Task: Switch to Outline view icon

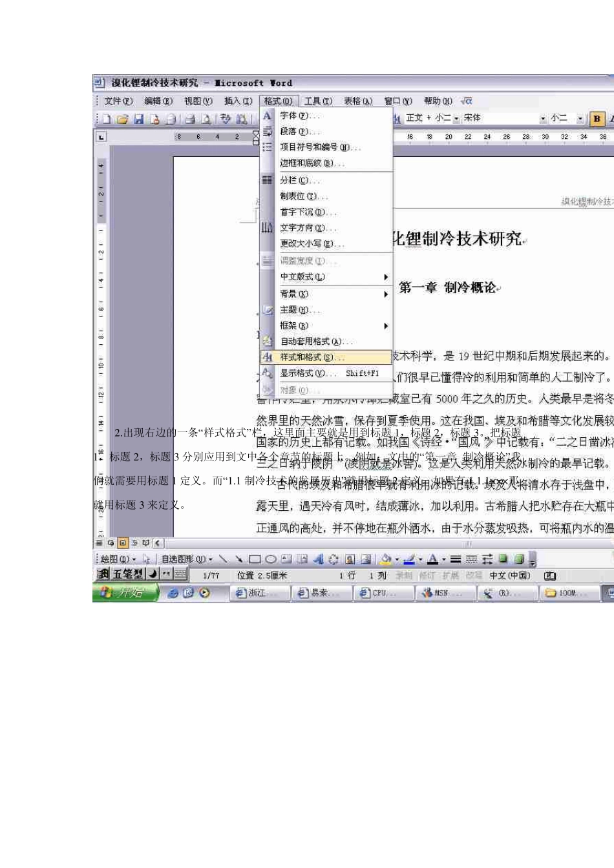Action: [134, 543]
